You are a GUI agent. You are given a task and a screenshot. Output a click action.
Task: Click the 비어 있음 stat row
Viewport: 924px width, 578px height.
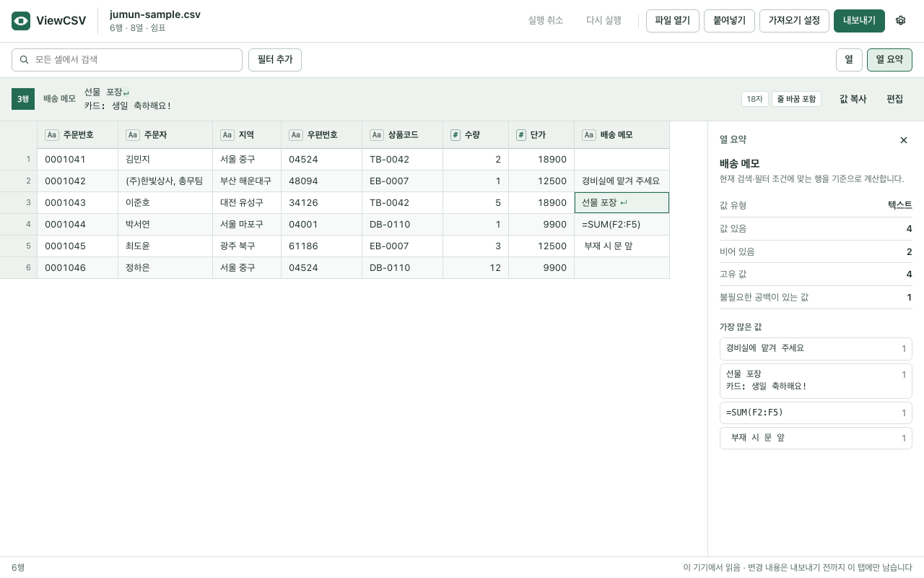[x=816, y=251]
